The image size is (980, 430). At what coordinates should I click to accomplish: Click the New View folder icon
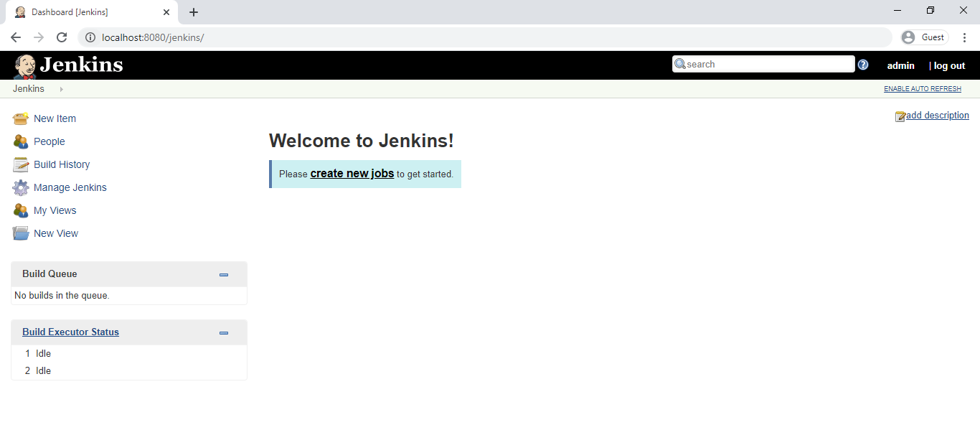(21, 233)
